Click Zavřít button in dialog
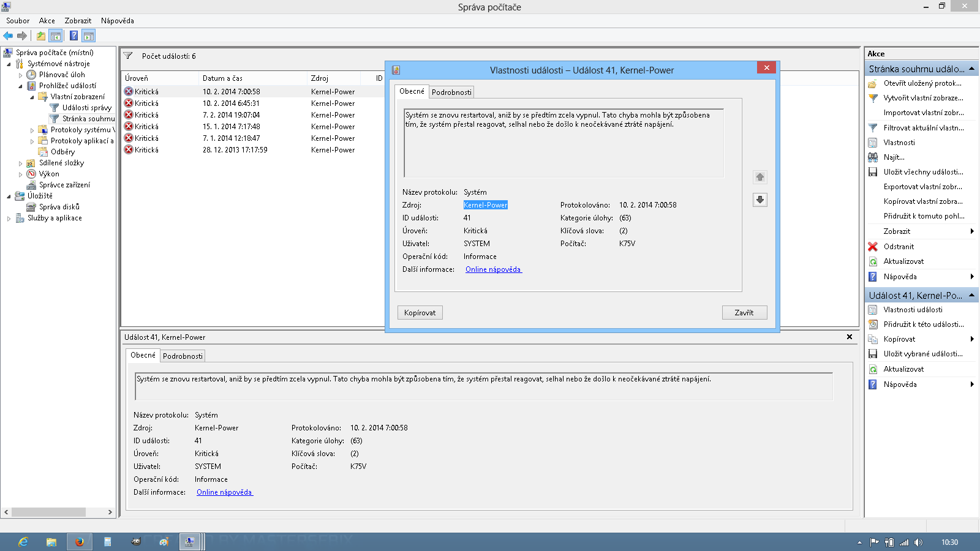Image resolution: width=980 pixels, height=551 pixels. (744, 313)
